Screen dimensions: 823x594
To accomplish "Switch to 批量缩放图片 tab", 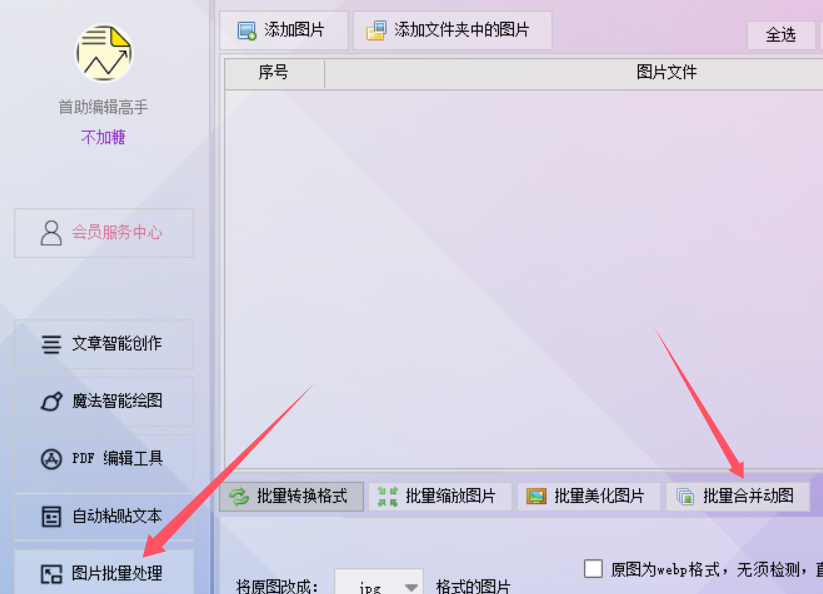I will 440,496.
